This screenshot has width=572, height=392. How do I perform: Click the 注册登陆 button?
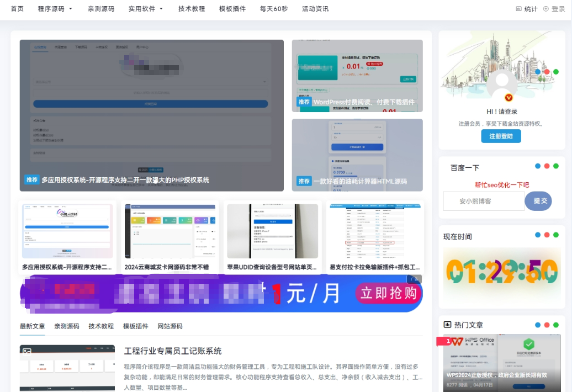point(501,136)
